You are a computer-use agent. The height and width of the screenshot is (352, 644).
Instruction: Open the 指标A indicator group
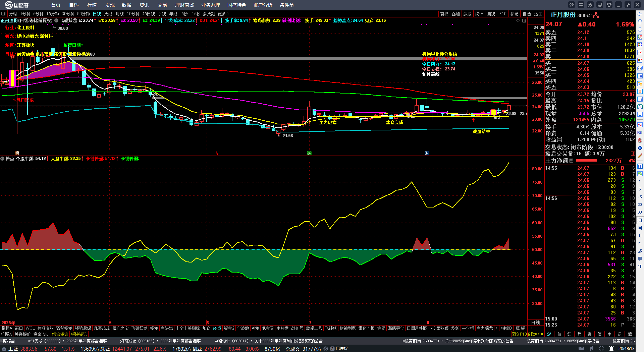(7, 328)
